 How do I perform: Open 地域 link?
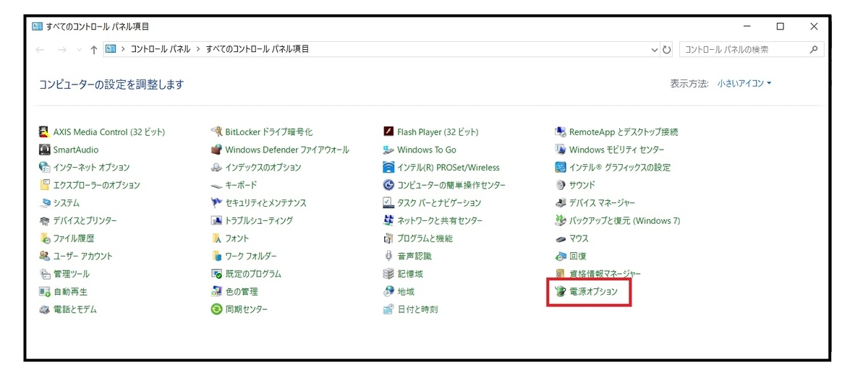406,292
